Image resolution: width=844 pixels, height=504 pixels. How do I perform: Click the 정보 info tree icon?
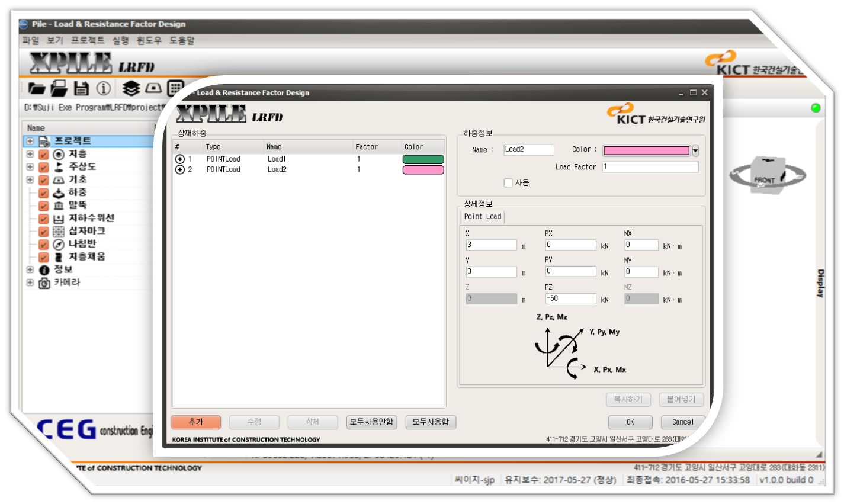pyautogui.click(x=44, y=270)
